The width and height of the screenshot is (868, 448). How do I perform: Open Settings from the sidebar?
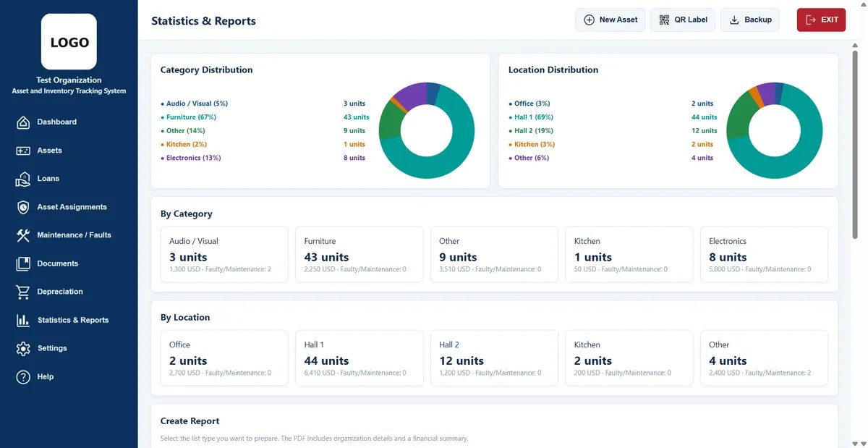tap(52, 348)
